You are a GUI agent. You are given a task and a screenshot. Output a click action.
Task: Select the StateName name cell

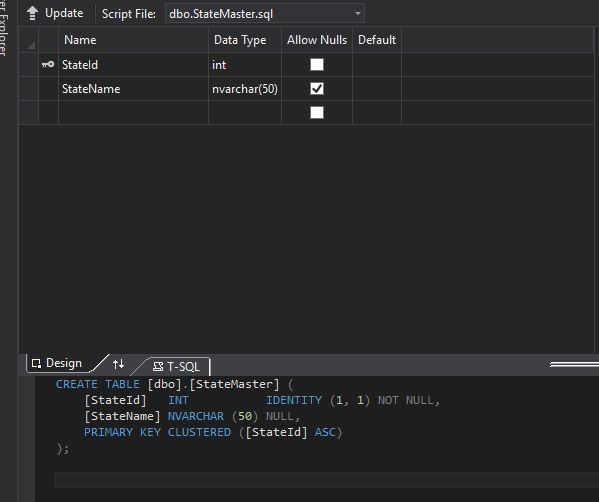pyautogui.click(x=133, y=89)
